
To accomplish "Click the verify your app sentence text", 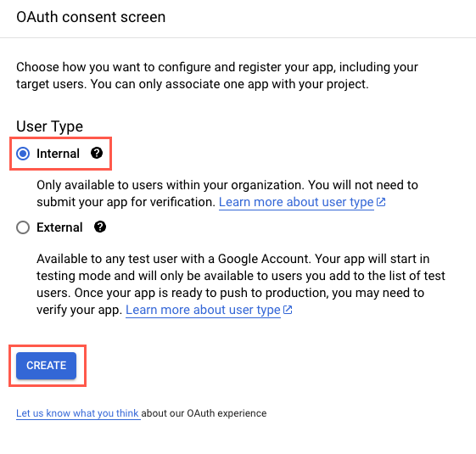I will pos(79,310).
